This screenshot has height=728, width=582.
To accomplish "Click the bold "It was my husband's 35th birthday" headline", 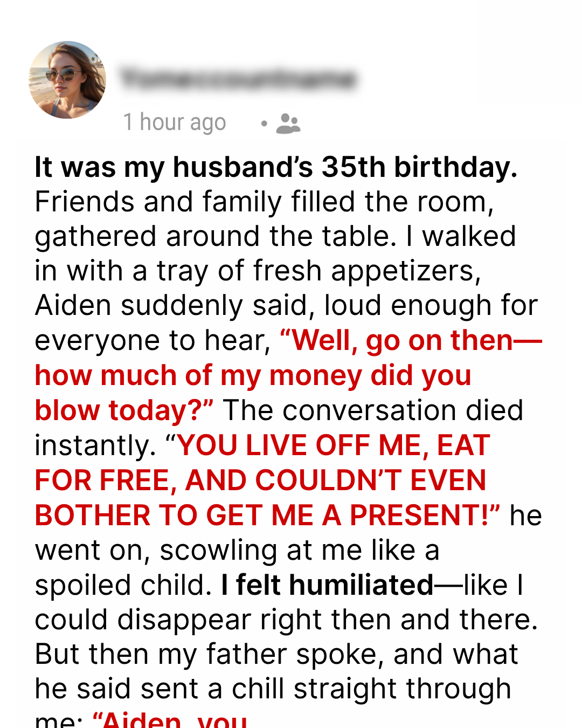I will 276,167.
